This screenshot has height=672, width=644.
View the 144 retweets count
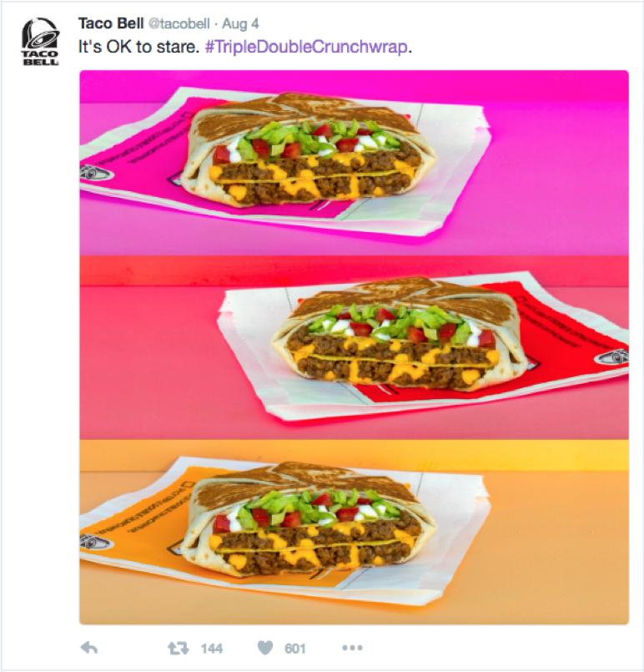coord(212,649)
